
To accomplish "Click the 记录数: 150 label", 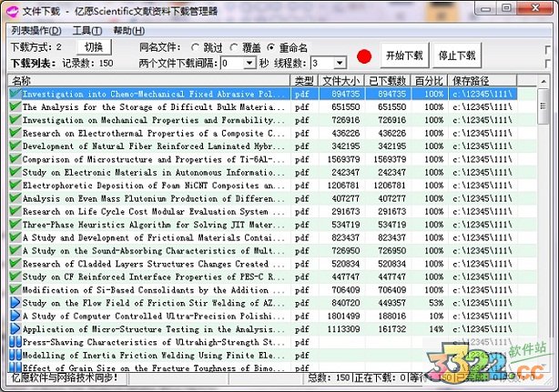I will pyautogui.click(x=87, y=64).
